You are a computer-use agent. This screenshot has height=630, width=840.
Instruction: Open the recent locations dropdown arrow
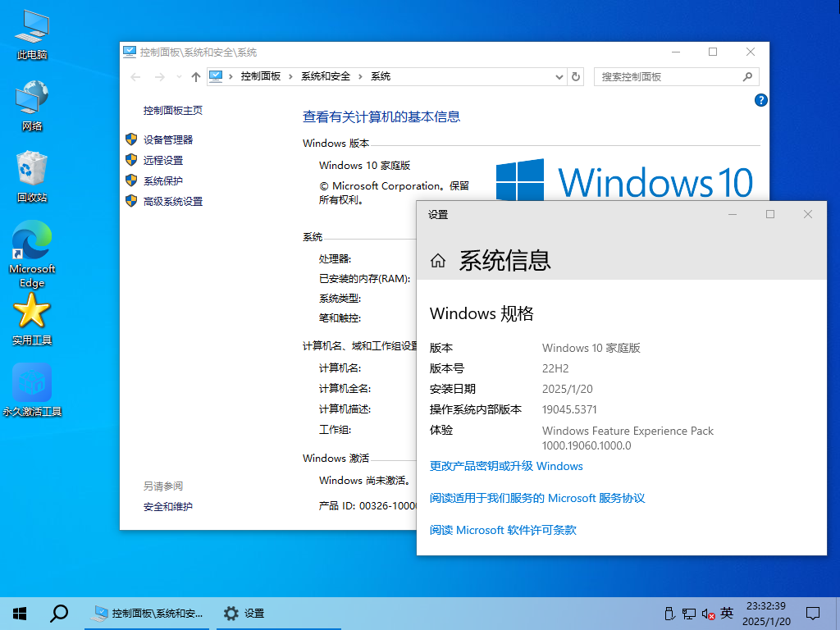coord(178,76)
